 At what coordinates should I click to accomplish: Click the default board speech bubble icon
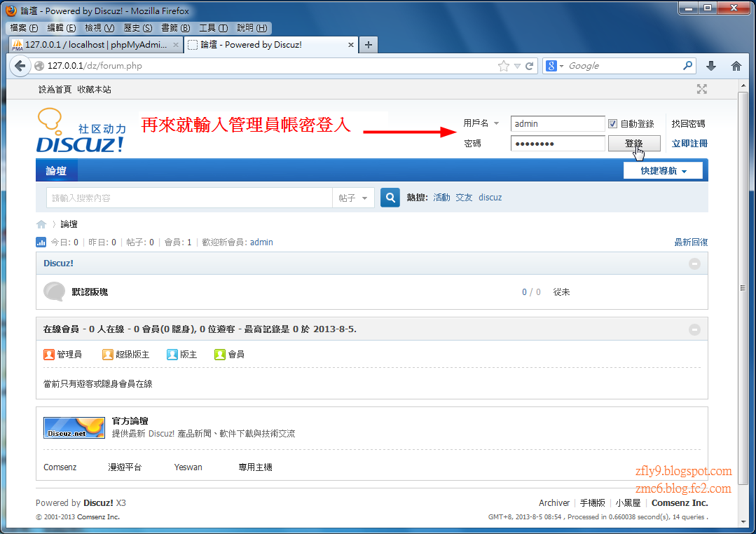pos(54,292)
